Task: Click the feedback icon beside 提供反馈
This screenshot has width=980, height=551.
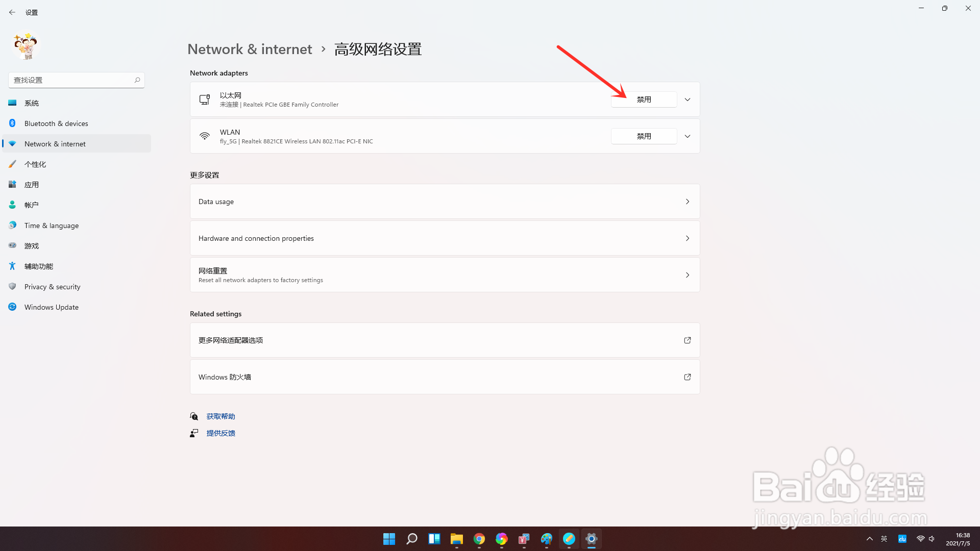Action: (194, 433)
